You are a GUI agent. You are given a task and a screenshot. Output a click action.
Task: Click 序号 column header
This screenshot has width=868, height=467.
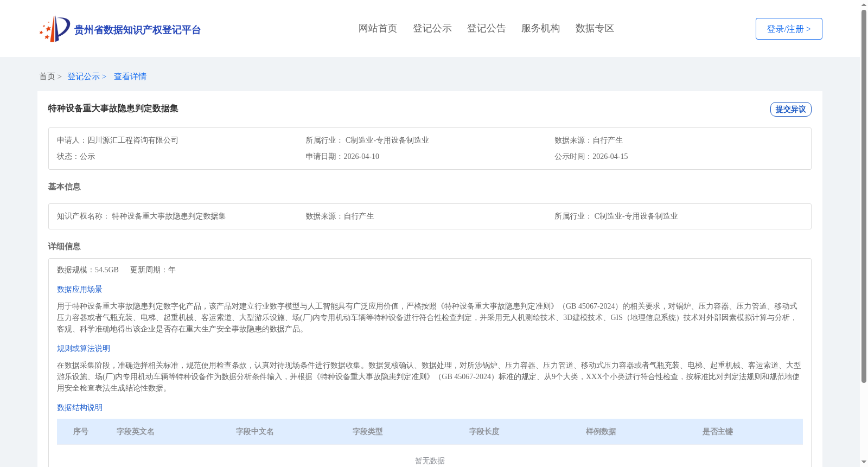(81, 432)
